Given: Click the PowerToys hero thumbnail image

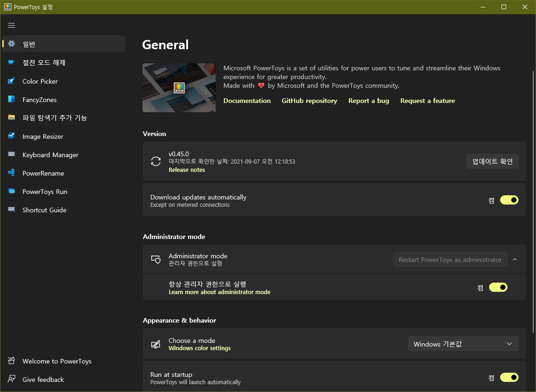Looking at the screenshot, I should 179,87.
